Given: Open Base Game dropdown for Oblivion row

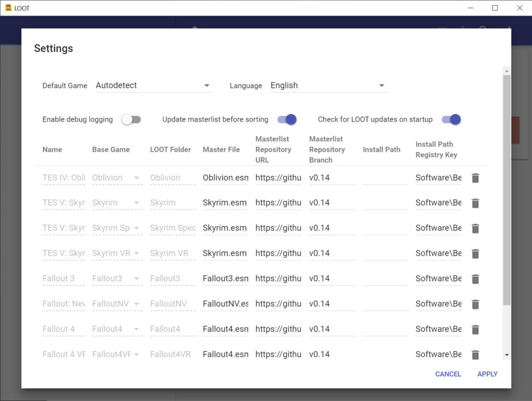Looking at the screenshot, I should click(x=117, y=178).
